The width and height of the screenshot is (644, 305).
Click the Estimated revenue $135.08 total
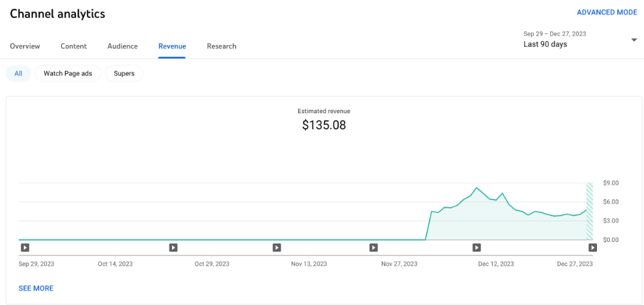(x=324, y=125)
